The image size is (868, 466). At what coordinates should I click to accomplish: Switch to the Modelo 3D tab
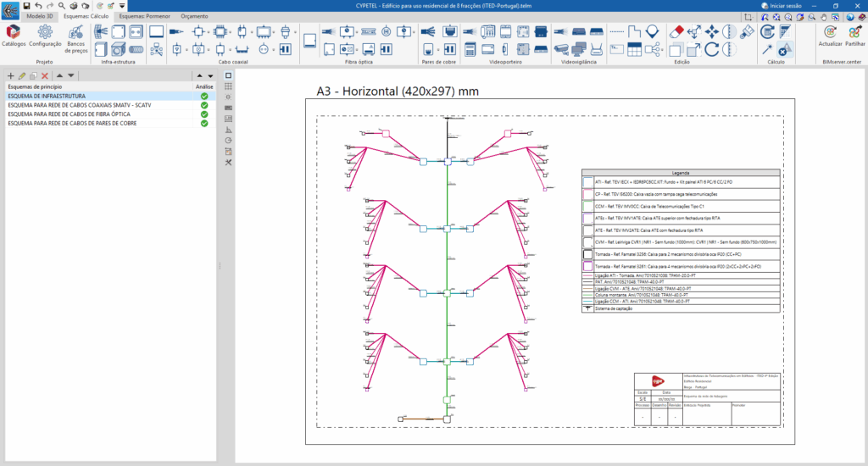pyautogui.click(x=40, y=16)
